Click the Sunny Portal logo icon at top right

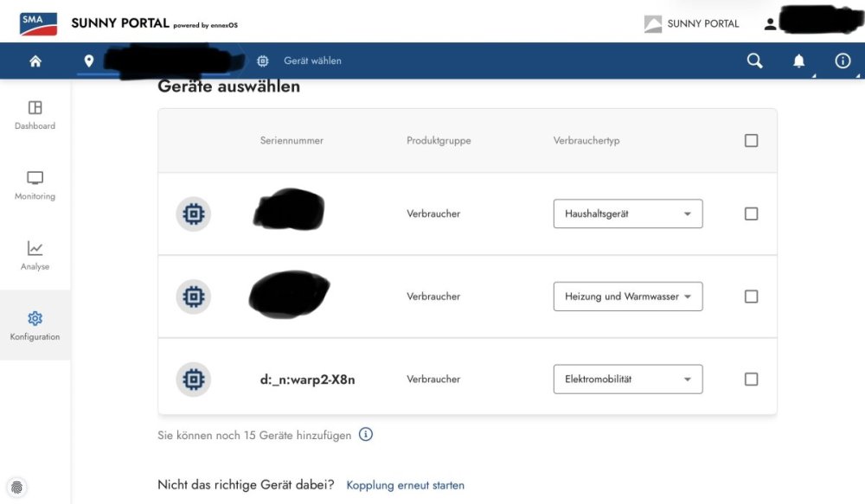click(x=653, y=23)
